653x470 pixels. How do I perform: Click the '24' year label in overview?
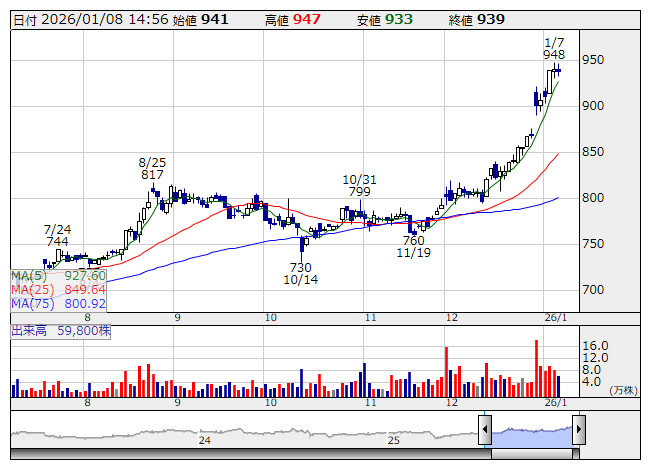(x=204, y=440)
